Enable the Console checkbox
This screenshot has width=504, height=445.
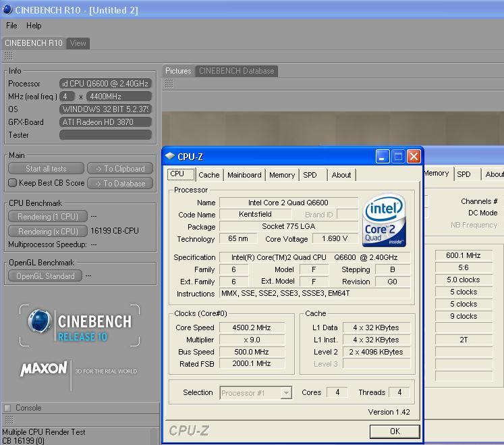tap(7, 408)
